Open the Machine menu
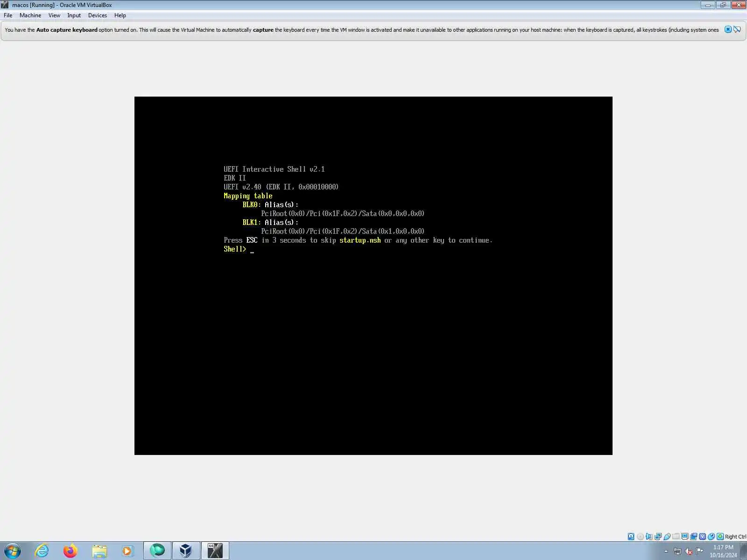 tap(30, 15)
